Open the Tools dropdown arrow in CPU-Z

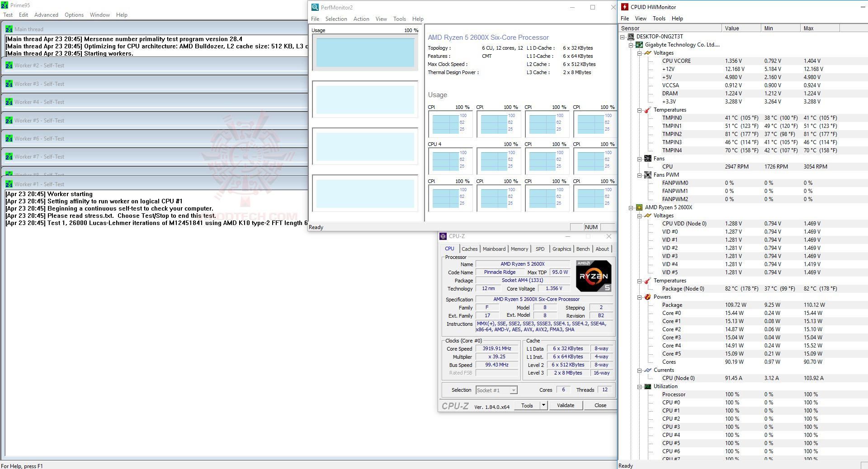pos(544,405)
